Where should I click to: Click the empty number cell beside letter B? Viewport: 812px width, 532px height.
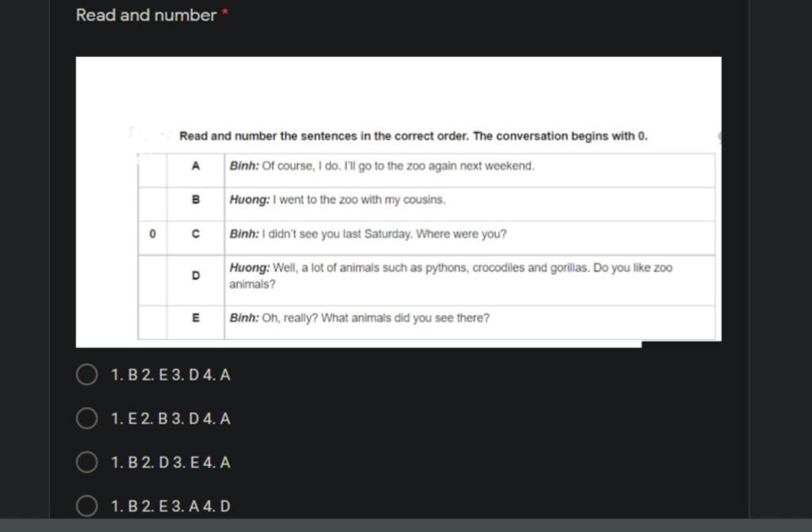coord(152,200)
